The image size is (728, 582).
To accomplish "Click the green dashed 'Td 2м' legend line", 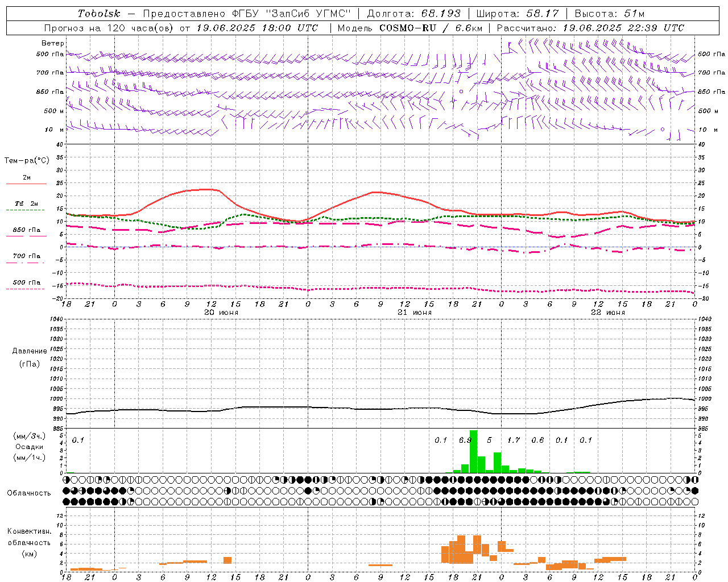I will tap(26, 210).
